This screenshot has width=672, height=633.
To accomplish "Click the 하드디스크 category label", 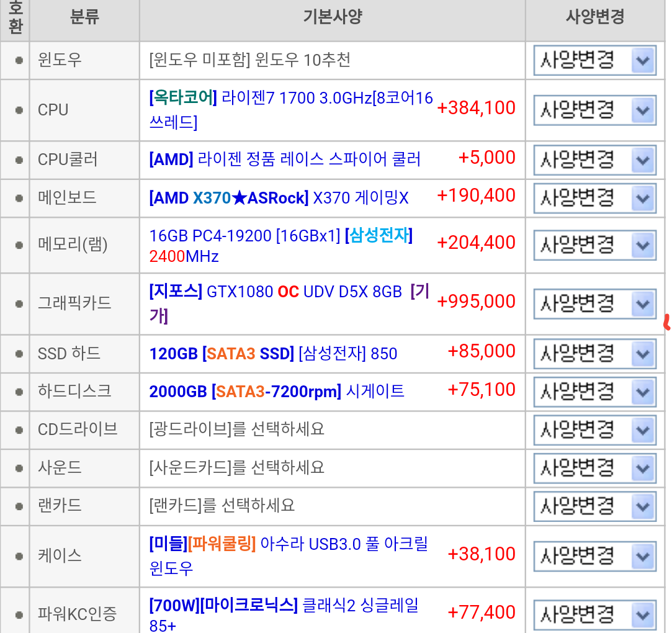I will coord(74,391).
